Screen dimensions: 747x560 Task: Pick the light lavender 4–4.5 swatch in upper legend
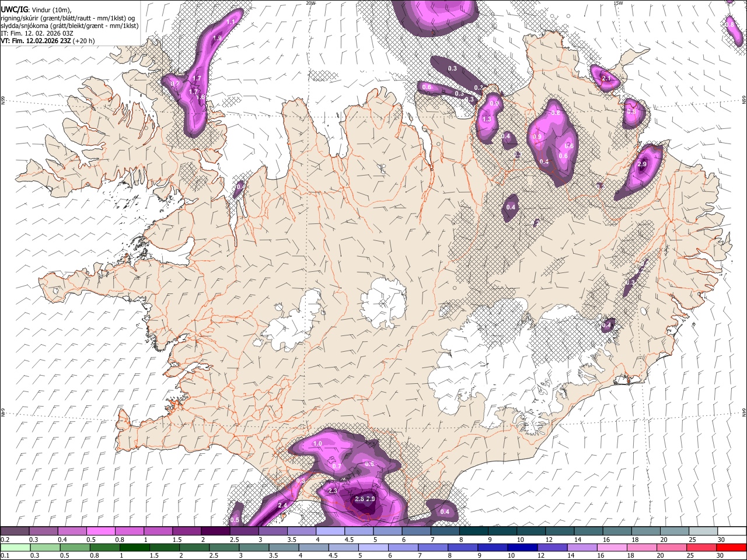(330, 531)
